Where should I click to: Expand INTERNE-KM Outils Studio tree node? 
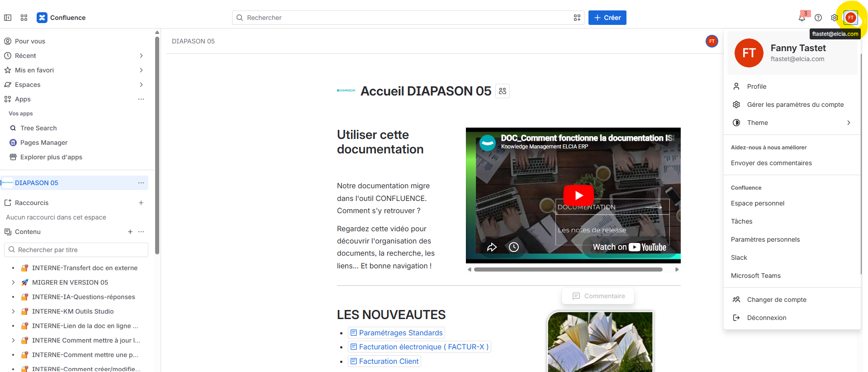[13, 311]
